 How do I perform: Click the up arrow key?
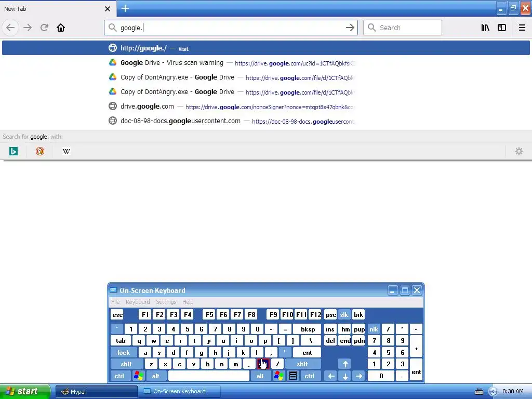345,364
